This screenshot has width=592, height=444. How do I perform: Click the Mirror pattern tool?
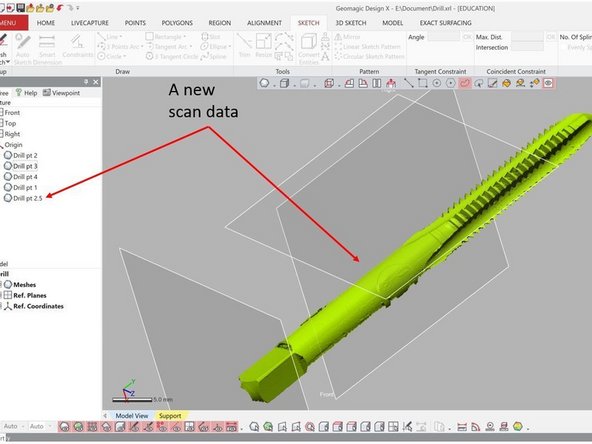[347, 37]
